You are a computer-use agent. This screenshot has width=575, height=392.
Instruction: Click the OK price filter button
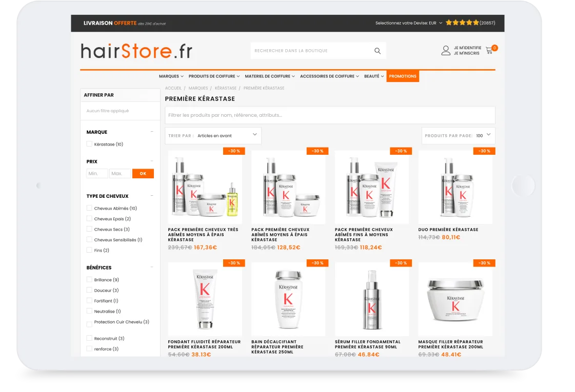point(143,173)
